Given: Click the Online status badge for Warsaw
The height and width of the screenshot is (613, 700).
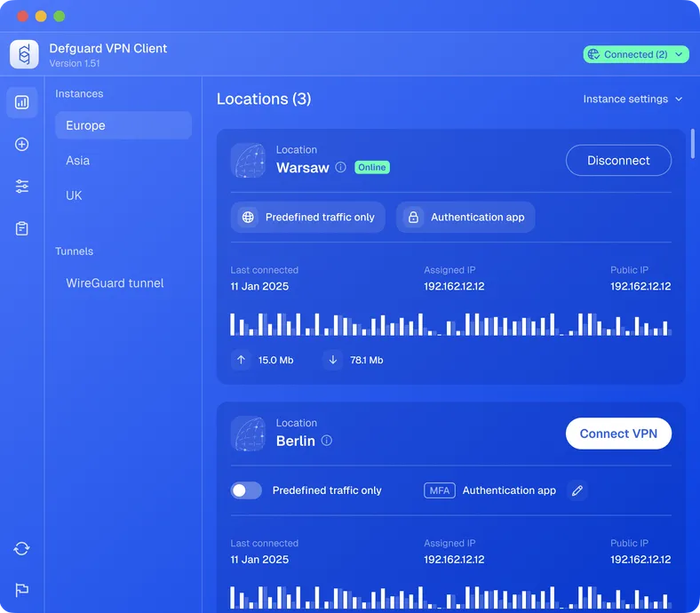Looking at the screenshot, I should [x=372, y=167].
